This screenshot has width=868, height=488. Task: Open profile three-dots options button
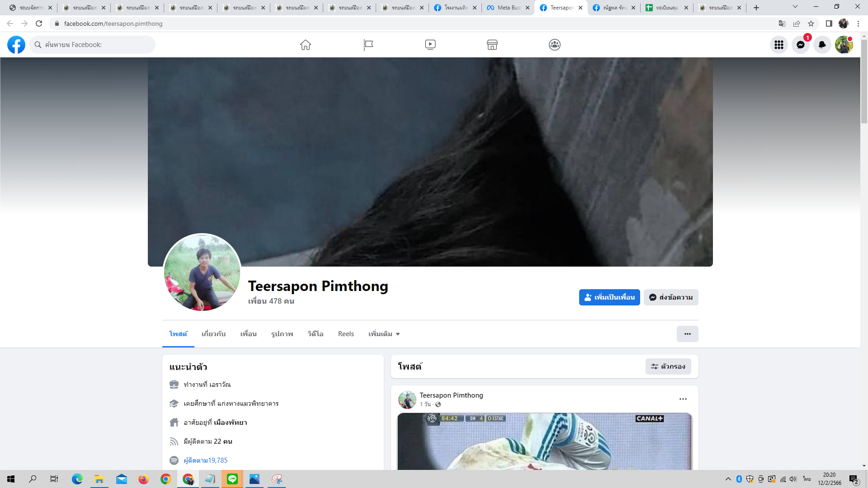coord(687,334)
